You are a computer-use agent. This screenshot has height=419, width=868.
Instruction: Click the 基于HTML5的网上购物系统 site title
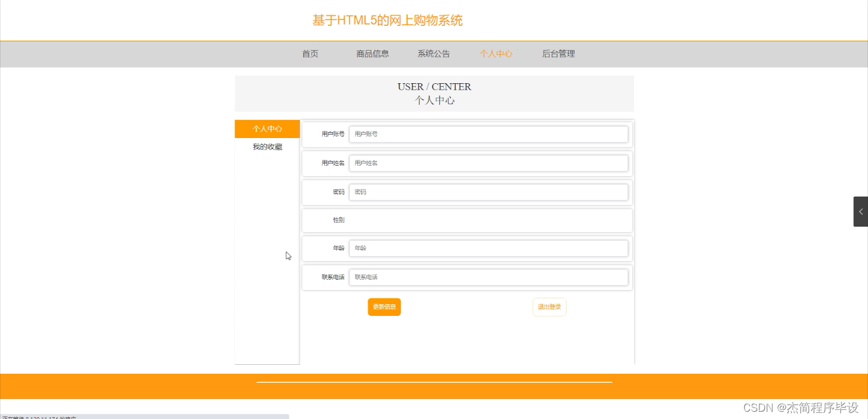388,20
